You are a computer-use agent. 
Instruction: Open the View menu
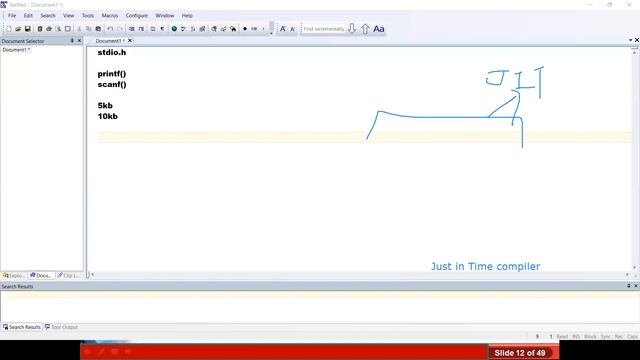click(x=68, y=16)
